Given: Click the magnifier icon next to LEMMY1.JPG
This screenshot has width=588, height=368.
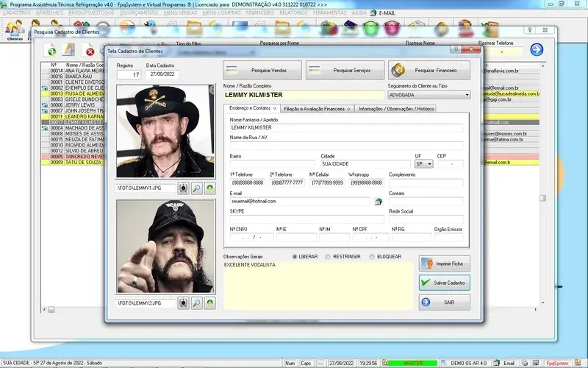Looking at the screenshot, I should point(197,188).
